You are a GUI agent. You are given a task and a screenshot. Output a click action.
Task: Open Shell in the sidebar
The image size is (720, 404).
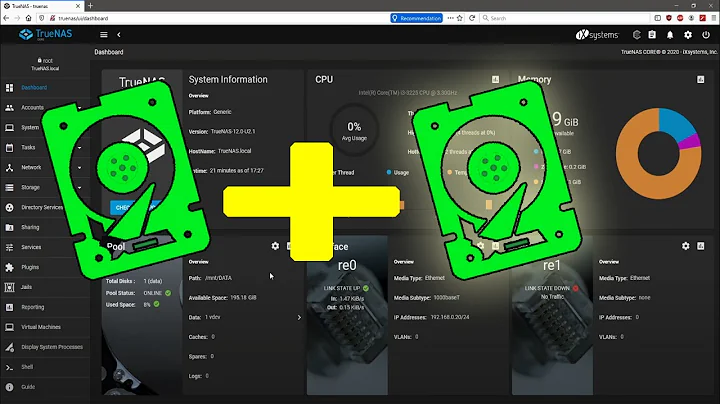45,367
